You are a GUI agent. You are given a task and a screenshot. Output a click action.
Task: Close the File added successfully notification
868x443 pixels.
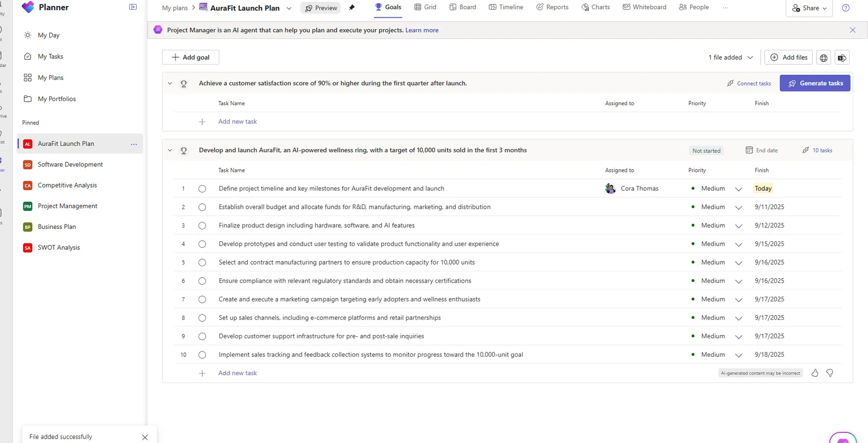(145, 437)
